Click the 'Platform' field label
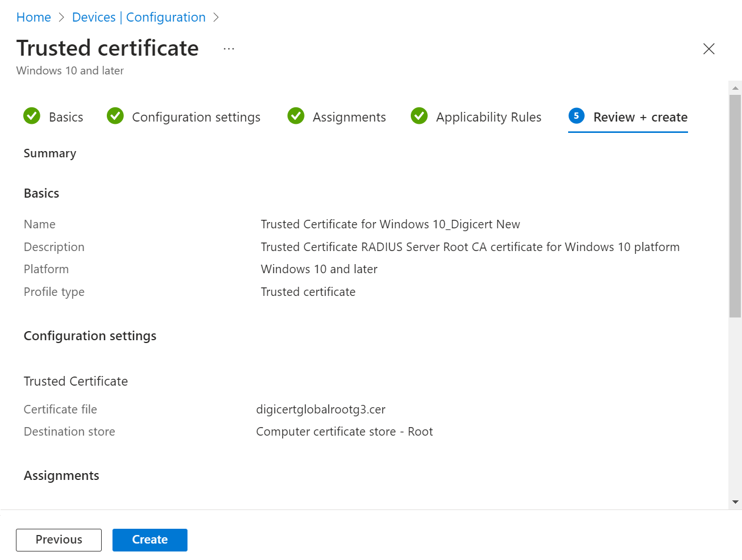 click(x=46, y=269)
